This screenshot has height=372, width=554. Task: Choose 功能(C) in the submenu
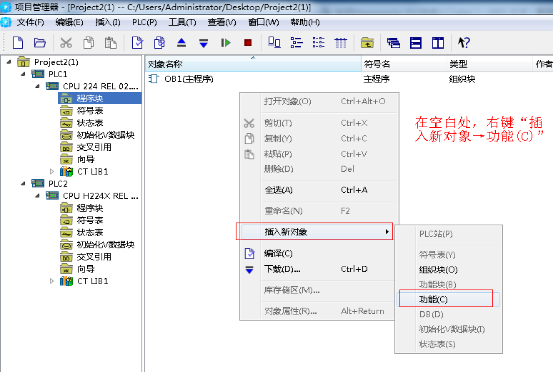449,300
